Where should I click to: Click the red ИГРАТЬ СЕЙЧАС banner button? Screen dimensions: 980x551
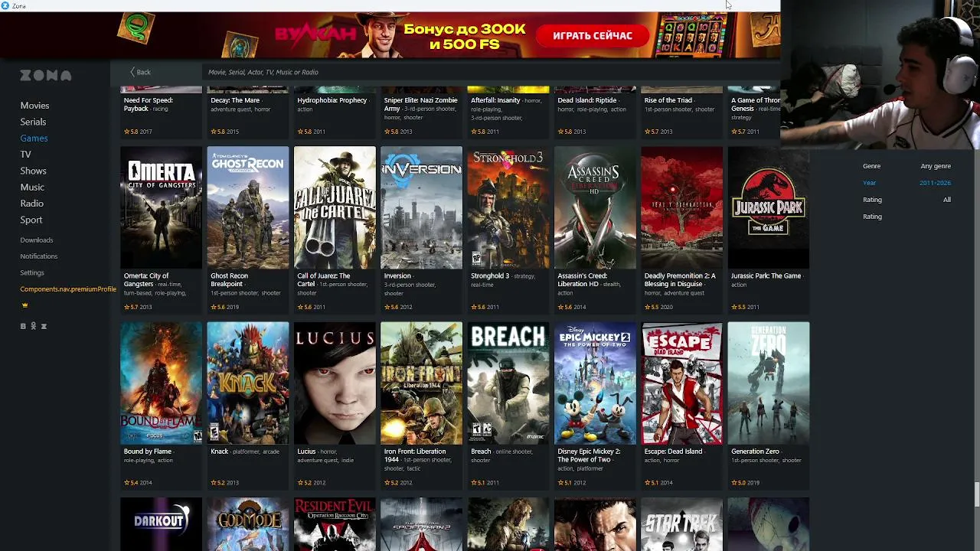(x=593, y=36)
